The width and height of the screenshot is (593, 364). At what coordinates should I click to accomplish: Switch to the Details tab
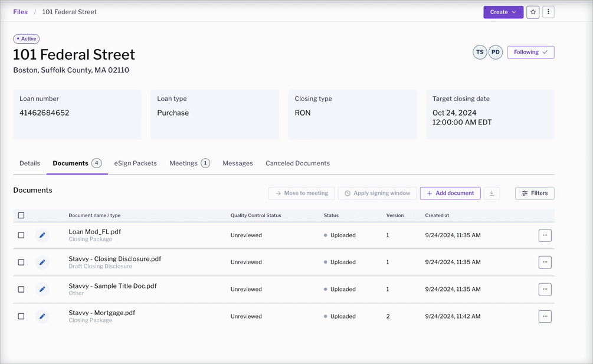point(30,163)
